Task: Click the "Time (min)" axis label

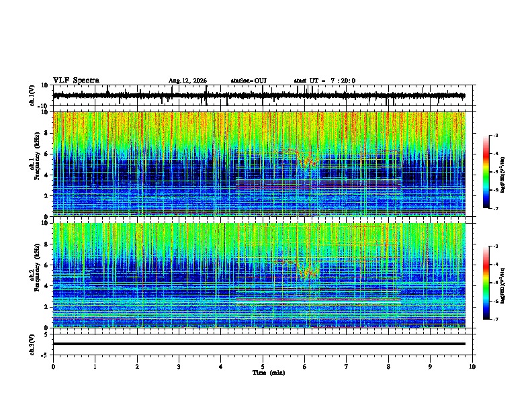Action: 269,373
